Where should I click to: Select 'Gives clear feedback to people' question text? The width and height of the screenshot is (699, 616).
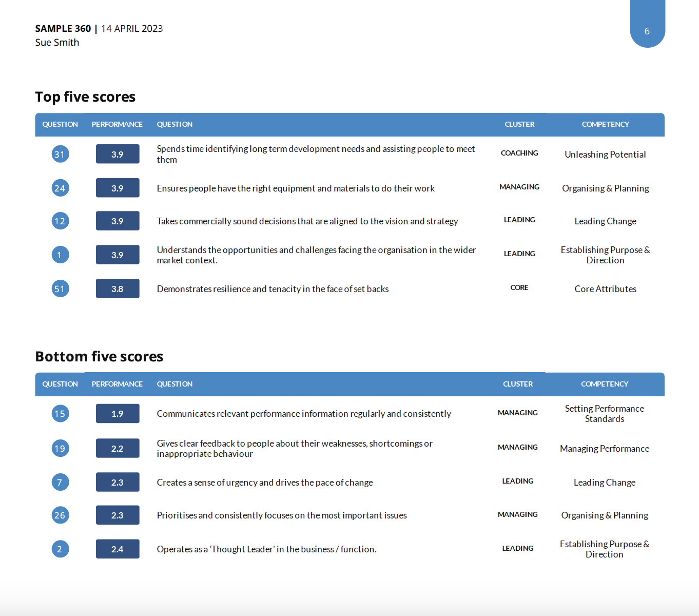295,449
